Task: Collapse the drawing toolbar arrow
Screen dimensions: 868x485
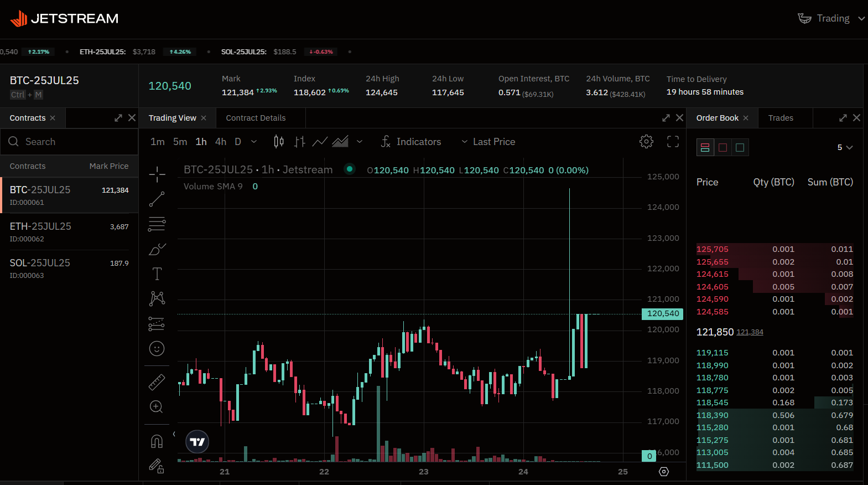Action: point(174,434)
